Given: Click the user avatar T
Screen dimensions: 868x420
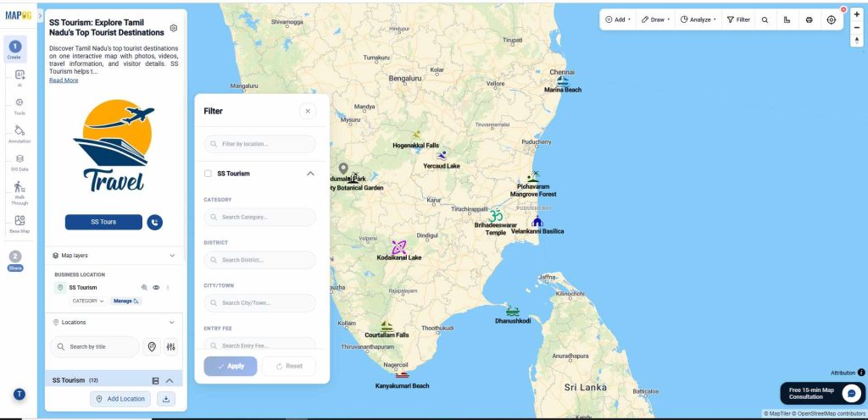Looking at the screenshot, I should pyautogui.click(x=19, y=394).
